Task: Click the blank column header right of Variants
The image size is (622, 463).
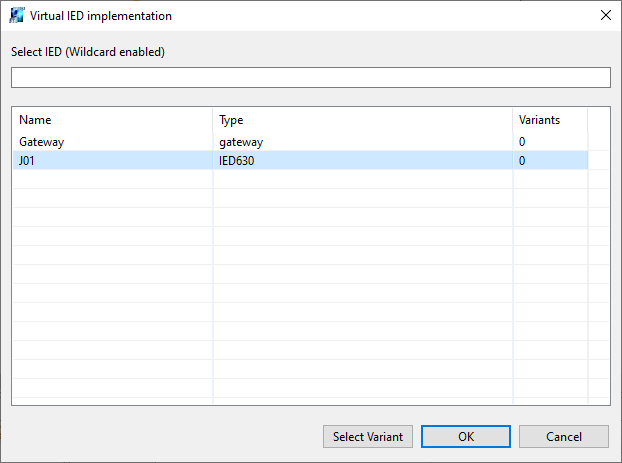Action: (x=598, y=120)
